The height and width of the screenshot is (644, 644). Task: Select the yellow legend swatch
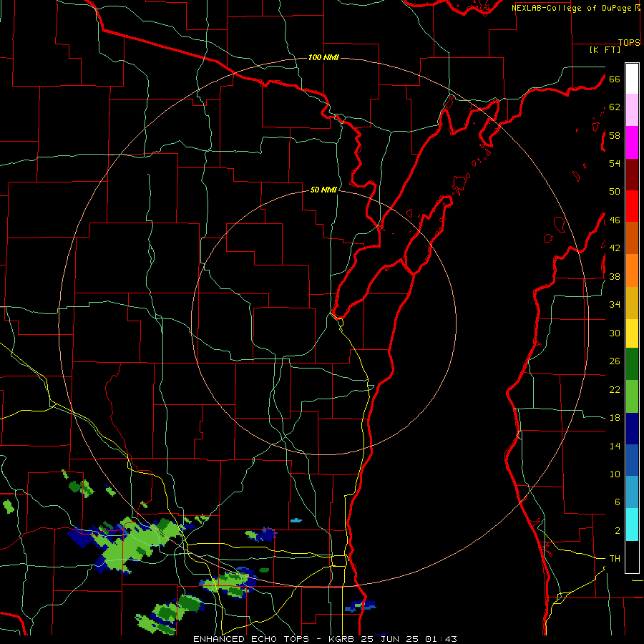coord(632,333)
